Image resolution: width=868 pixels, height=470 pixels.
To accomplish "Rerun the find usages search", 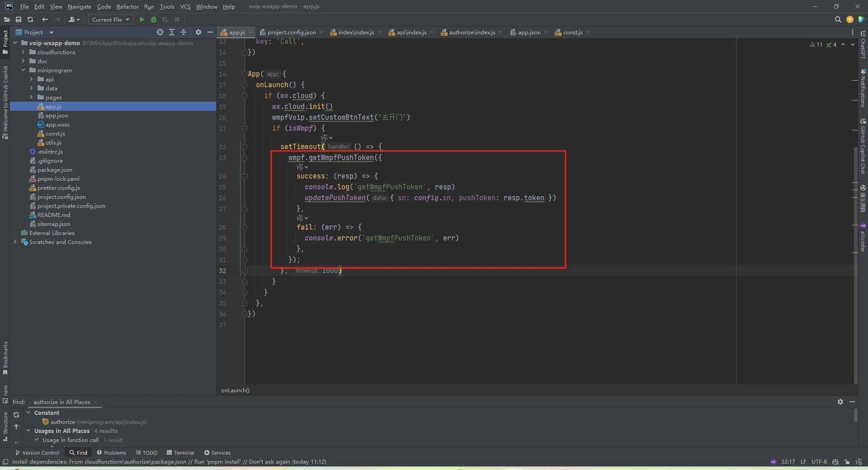I will 16,415.
